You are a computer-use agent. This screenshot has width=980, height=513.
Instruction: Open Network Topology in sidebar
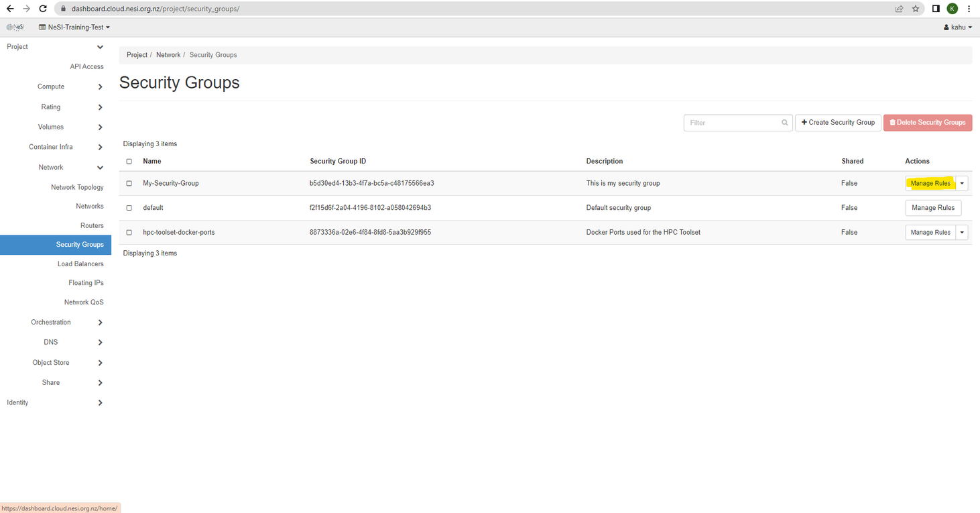(x=77, y=187)
